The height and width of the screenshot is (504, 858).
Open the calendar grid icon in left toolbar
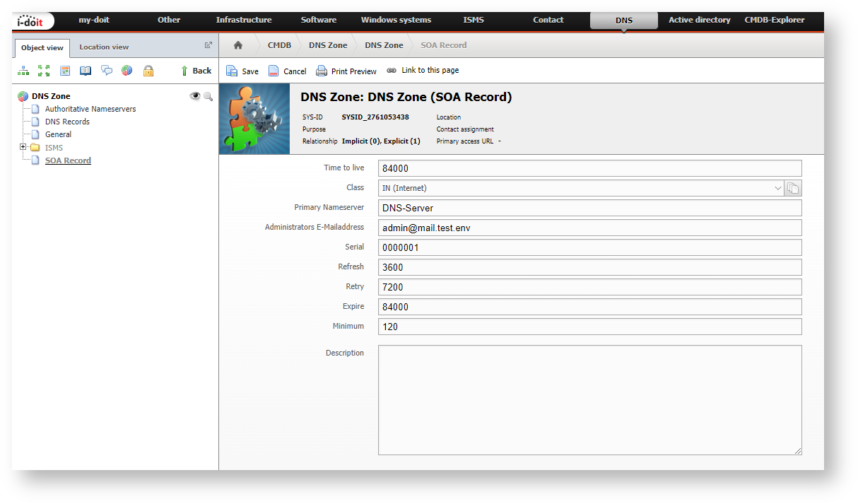click(65, 71)
